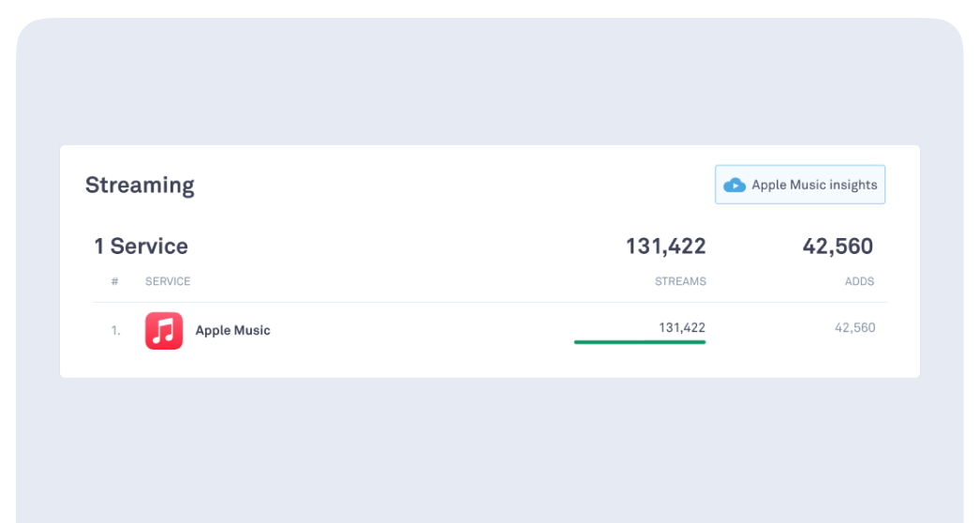Select the Apple Music service name

point(232,331)
